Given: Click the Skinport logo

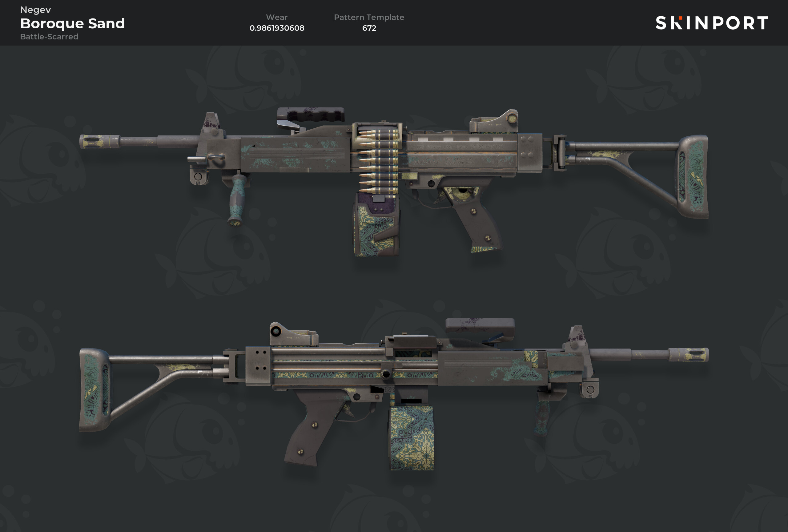Looking at the screenshot, I should pyautogui.click(x=711, y=23).
